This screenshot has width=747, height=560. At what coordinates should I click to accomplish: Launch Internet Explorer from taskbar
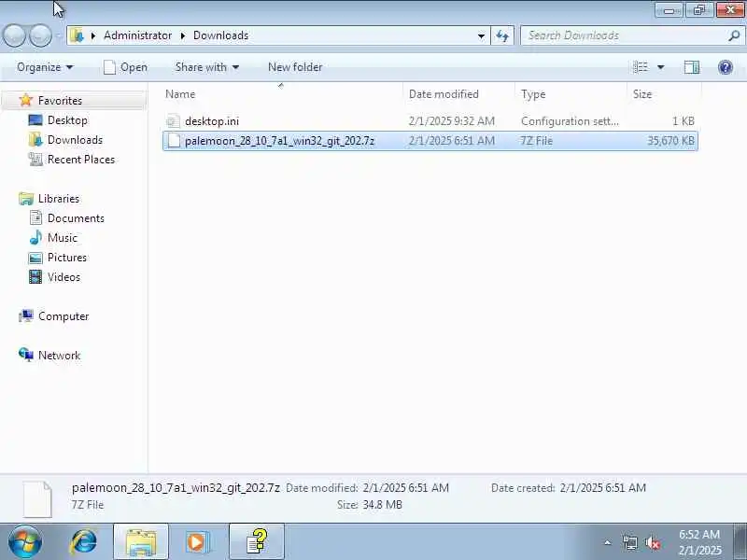84,541
